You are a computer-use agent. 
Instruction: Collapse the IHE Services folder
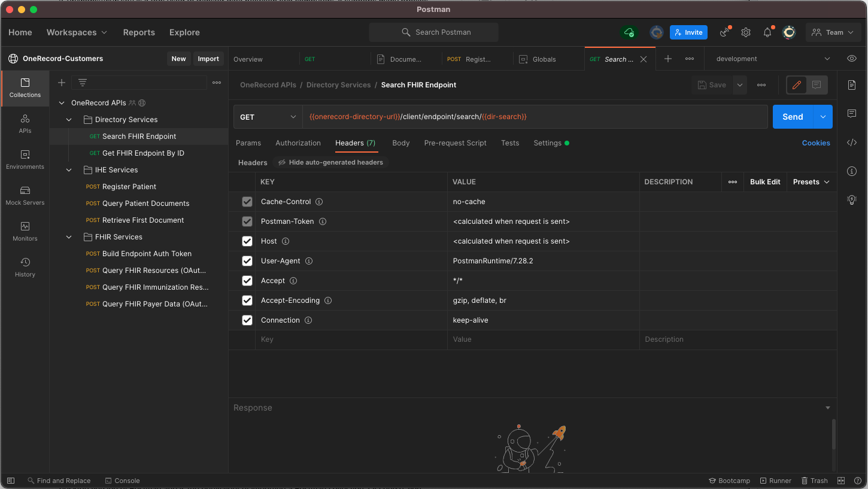coord(69,170)
